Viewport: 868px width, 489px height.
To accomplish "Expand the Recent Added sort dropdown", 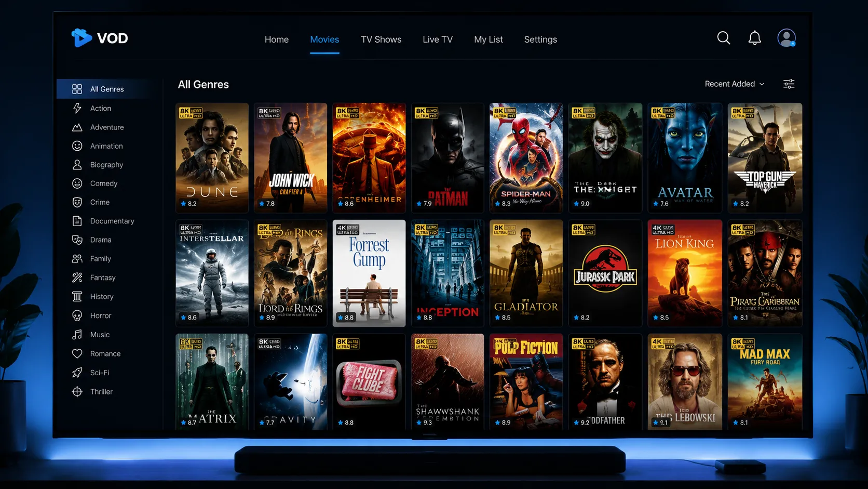I will click(735, 84).
